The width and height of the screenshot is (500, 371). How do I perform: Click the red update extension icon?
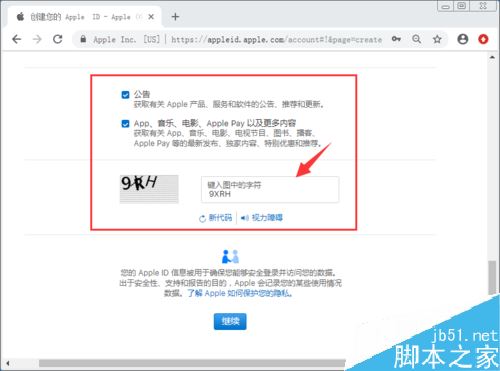(x=483, y=39)
